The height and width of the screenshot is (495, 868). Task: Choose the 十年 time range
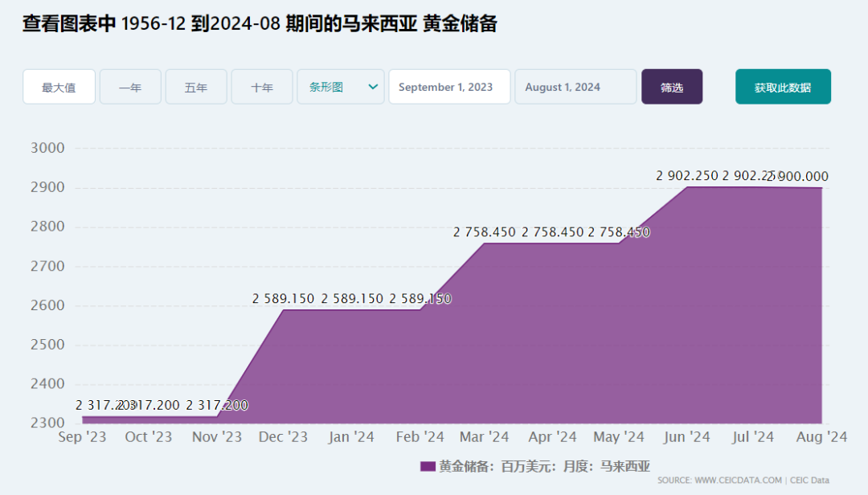pyautogui.click(x=262, y=87)
